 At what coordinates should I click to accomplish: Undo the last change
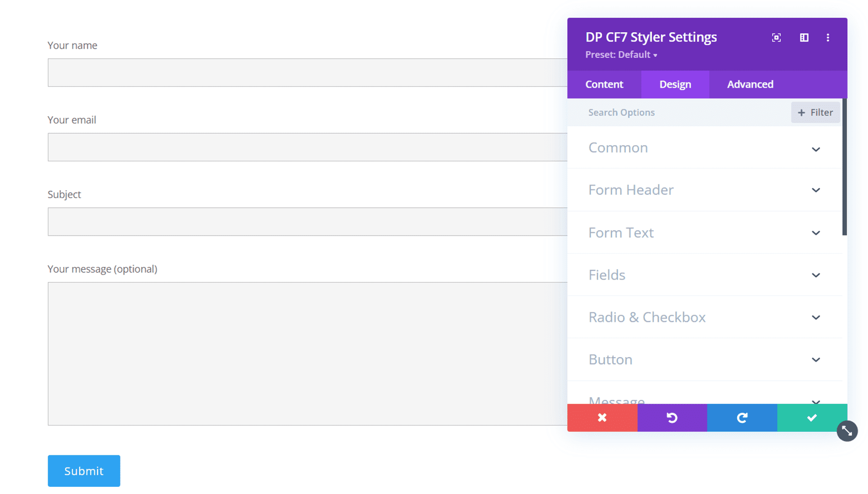672,418
